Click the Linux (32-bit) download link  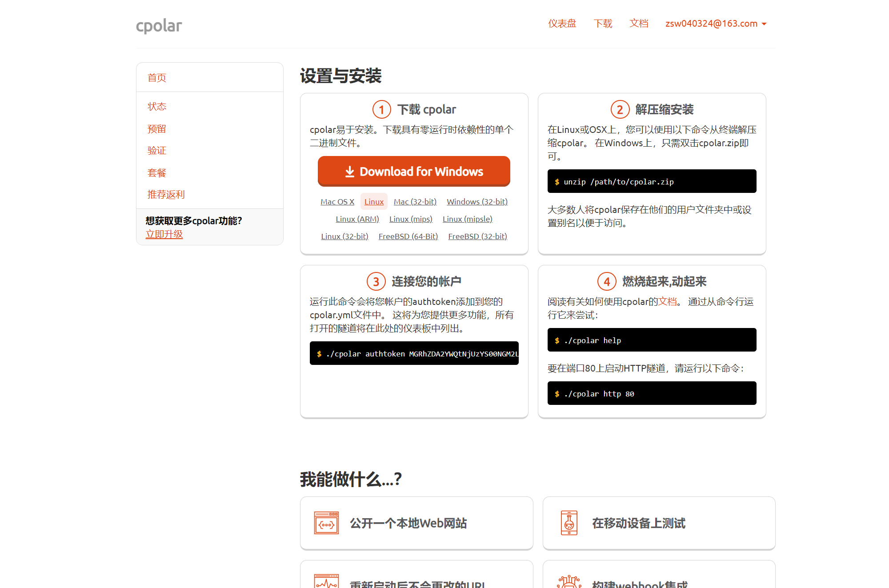click(x=345, y=236)
